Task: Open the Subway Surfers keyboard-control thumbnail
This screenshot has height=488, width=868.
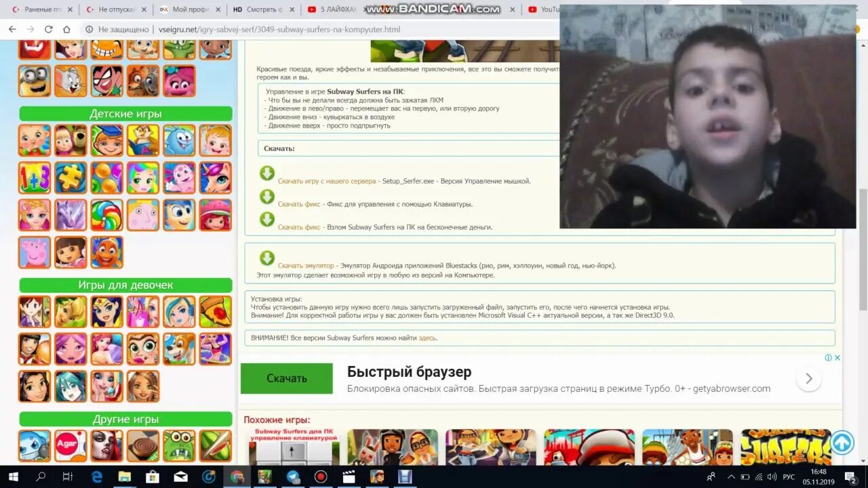Action: tap(294, 447)
